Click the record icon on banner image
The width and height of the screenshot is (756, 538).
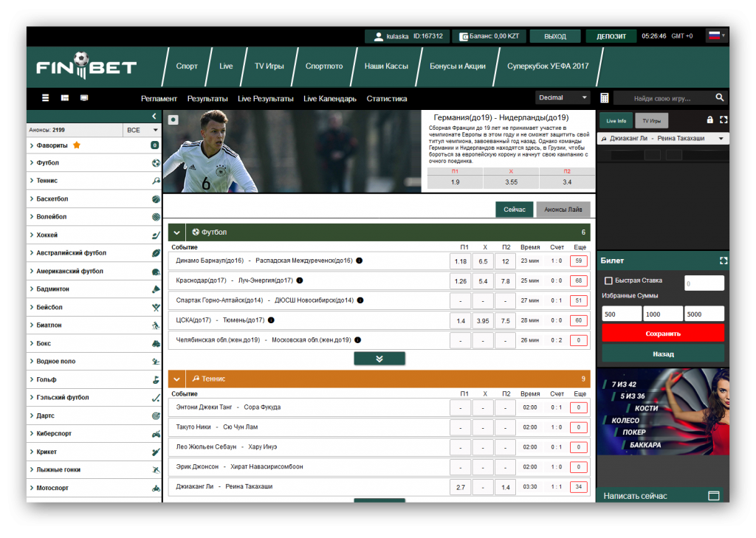click(x=173, y=120)
